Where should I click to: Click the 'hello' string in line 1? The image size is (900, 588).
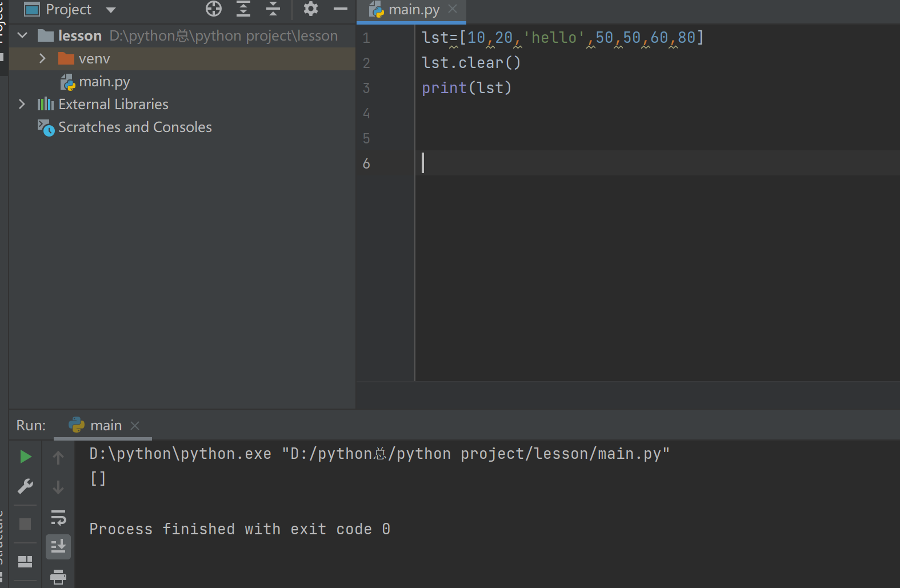pos(554,38)
